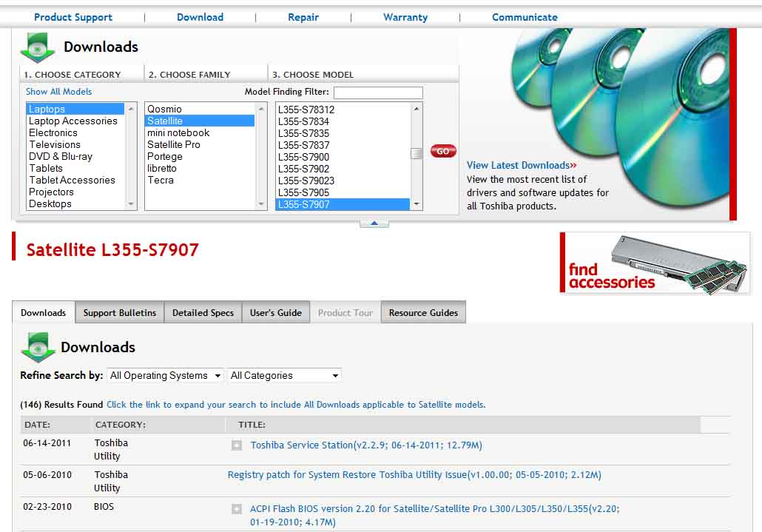Click down arrow of model list scrollbar

point(416,204)
